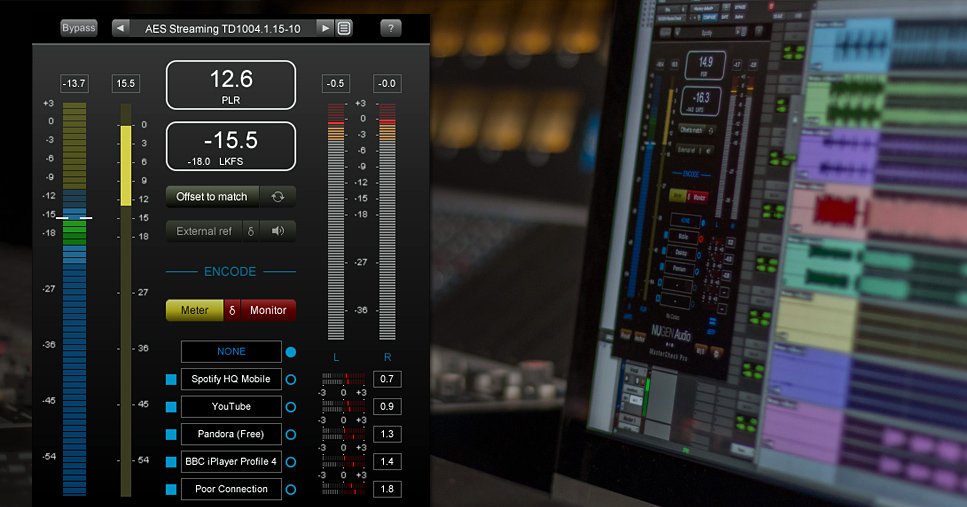
Task: Open help with the question mark button
Action: (x=390, y=28)
